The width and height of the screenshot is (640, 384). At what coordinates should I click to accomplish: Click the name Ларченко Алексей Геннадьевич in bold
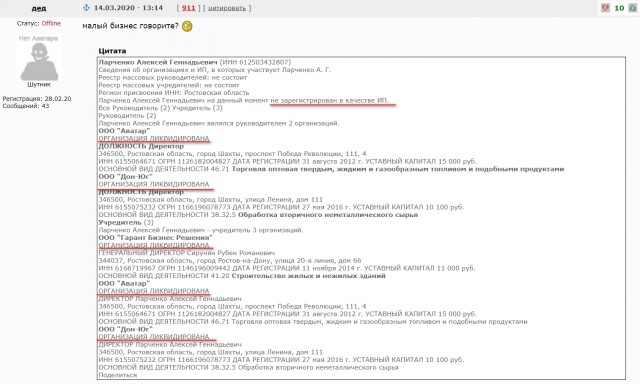tap(158, 62)
